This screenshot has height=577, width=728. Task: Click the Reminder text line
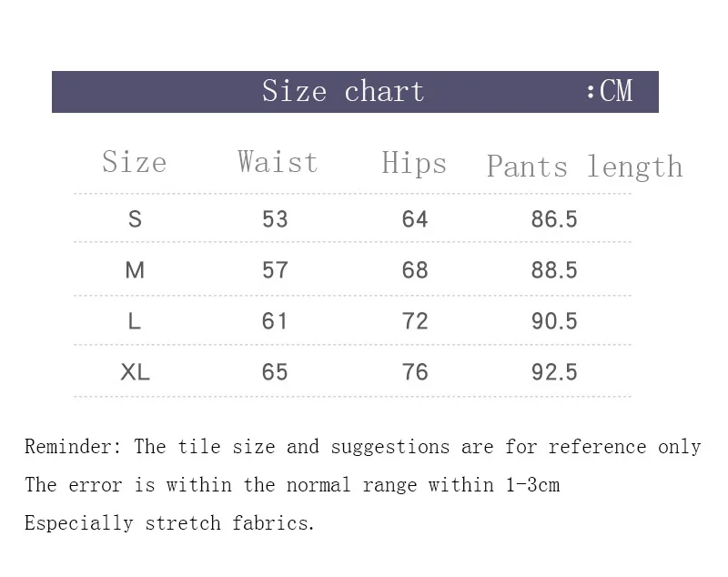(362, 447)
